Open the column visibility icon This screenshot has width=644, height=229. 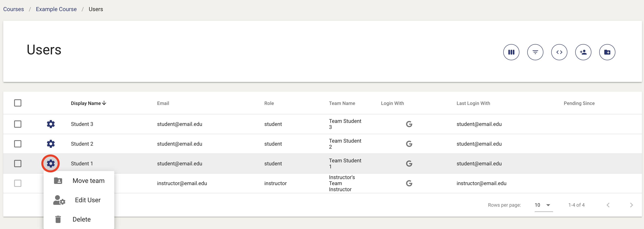pos(511,52)
